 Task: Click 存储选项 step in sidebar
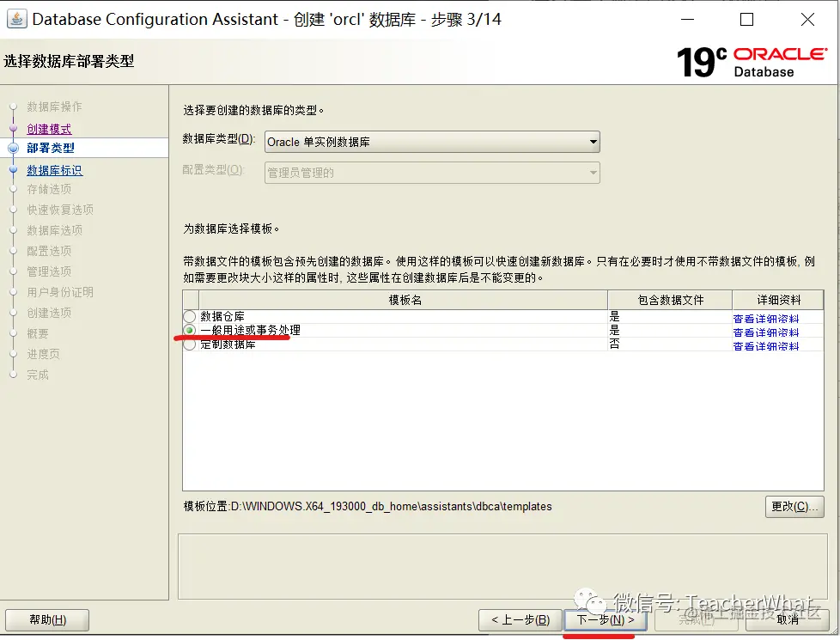[x=49, y=189]
